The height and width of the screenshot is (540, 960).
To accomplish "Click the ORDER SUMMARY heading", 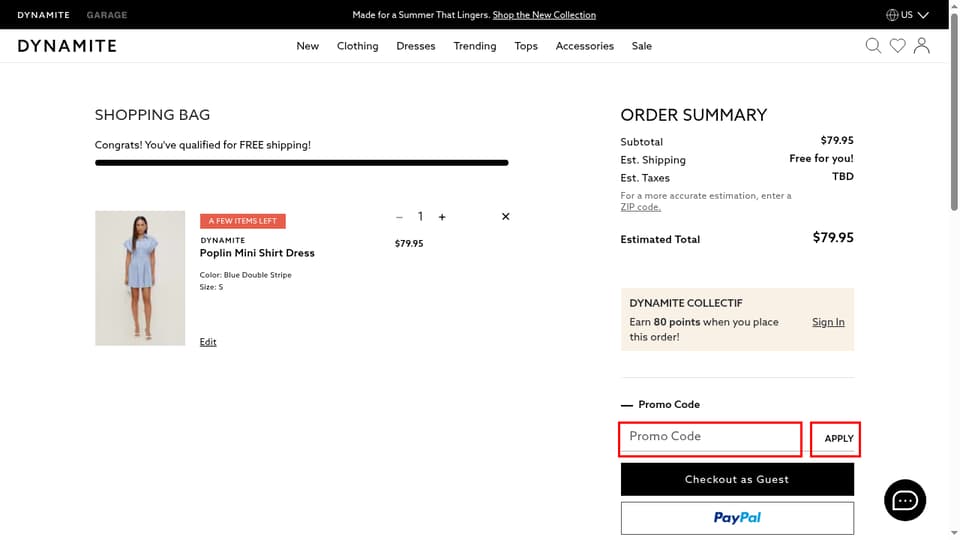I will pos(694,115).
